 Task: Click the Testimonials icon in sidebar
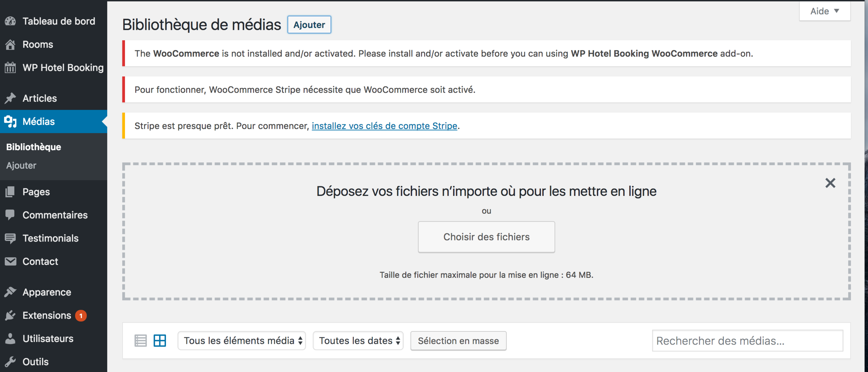tap(10, 238)
